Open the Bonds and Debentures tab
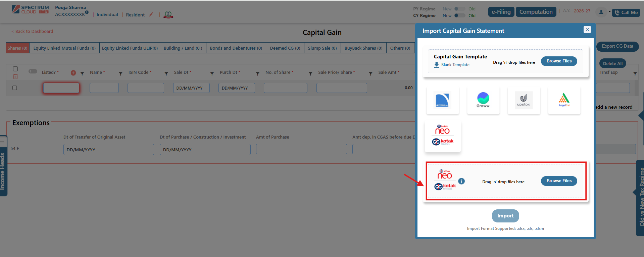Viewport: 644px width, 257px height. point(236,48)
